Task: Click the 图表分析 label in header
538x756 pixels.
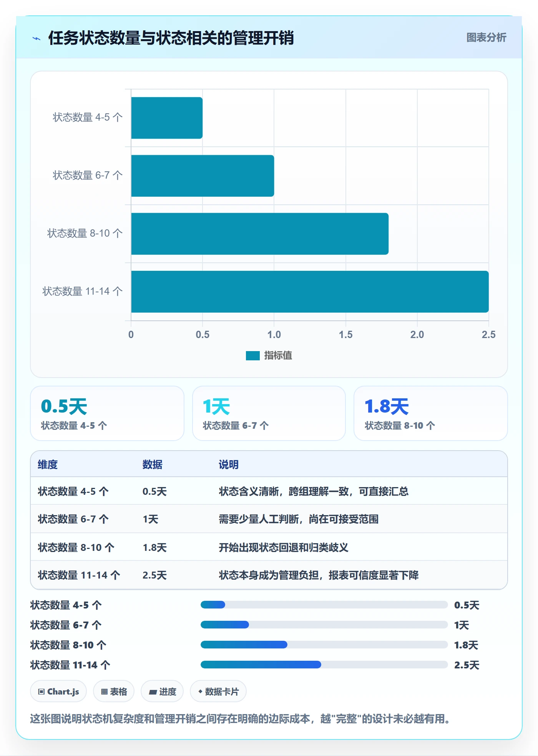Action: pyautogui.click(x=486, y=38)
